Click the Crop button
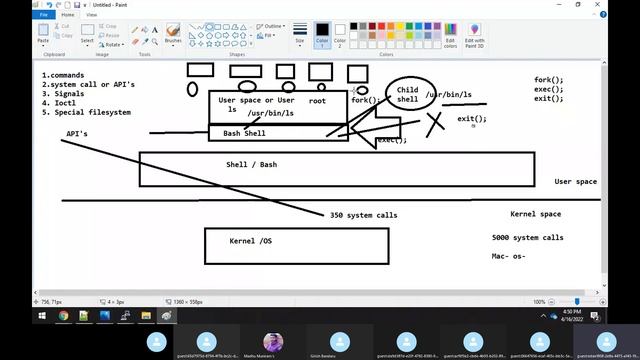This screenshot has width=640, height=360. [108, 26]
